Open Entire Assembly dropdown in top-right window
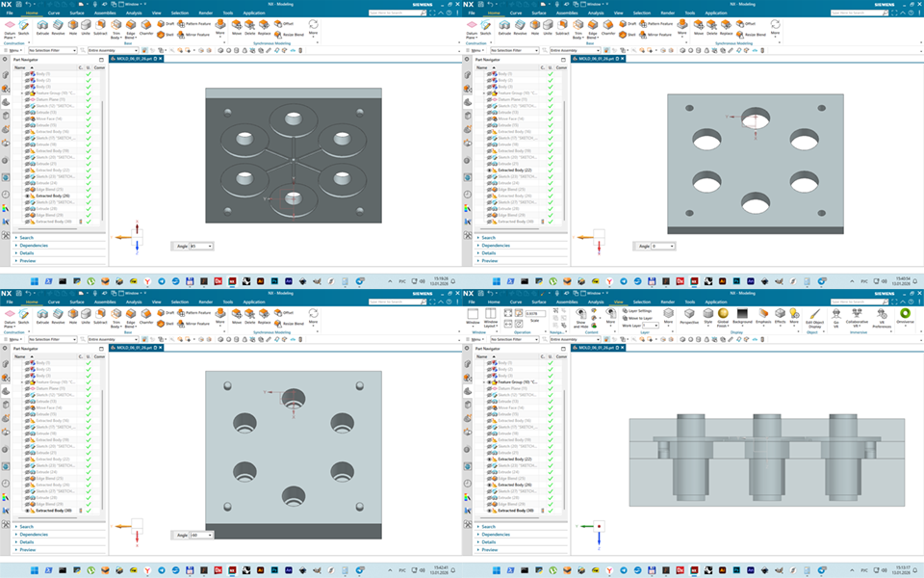 click(x=575, y=51)
